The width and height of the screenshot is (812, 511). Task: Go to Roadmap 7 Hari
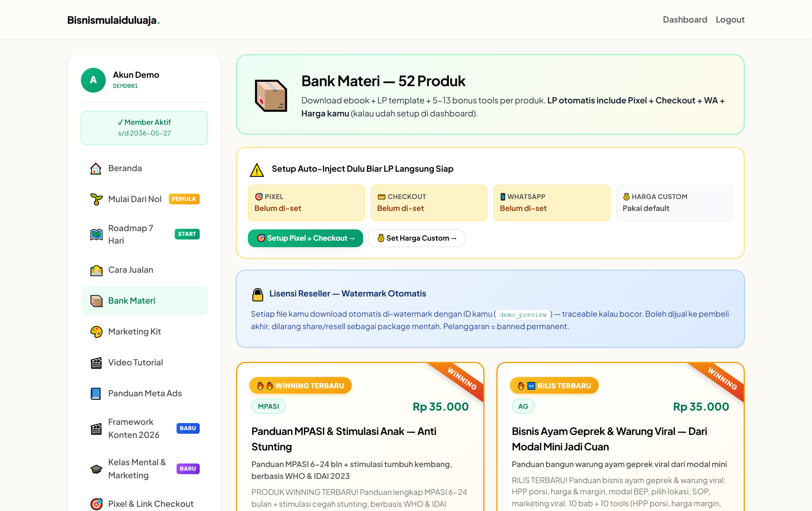[144, 234]
